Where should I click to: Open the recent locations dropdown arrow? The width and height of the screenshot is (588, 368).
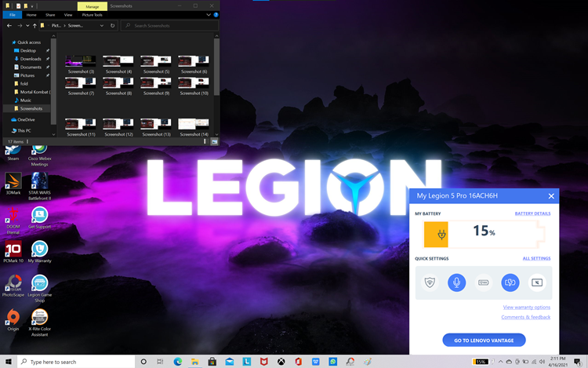27,26
